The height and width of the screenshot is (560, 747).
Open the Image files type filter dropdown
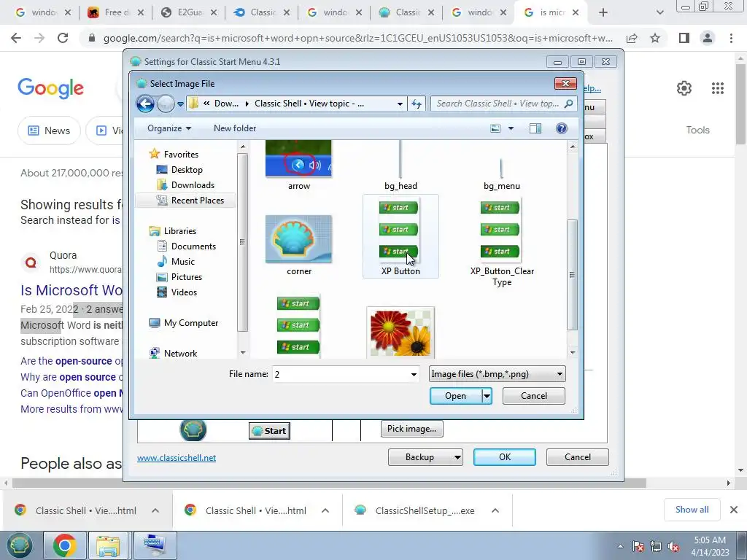497,374
